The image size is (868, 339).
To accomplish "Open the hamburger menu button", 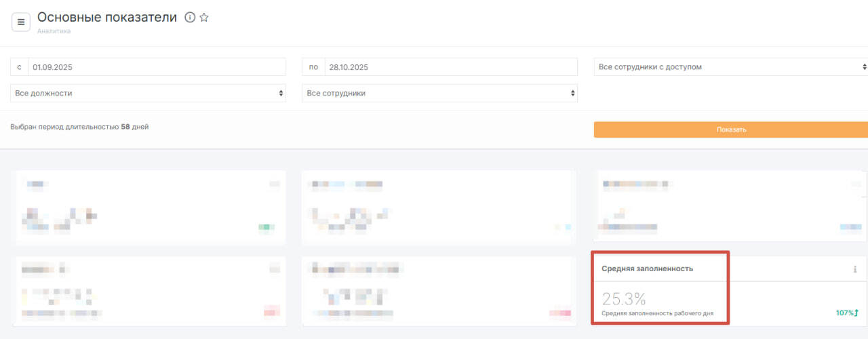I will [21, 22].
